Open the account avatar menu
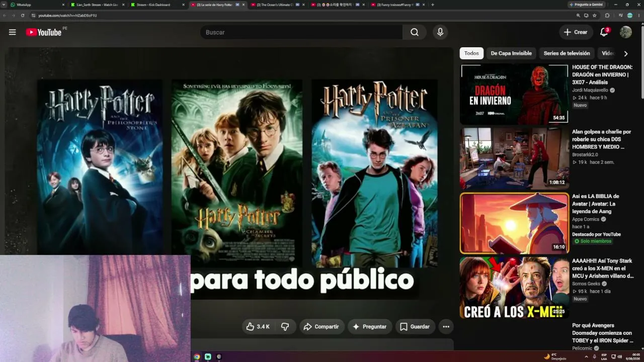 tap(626, 32)
